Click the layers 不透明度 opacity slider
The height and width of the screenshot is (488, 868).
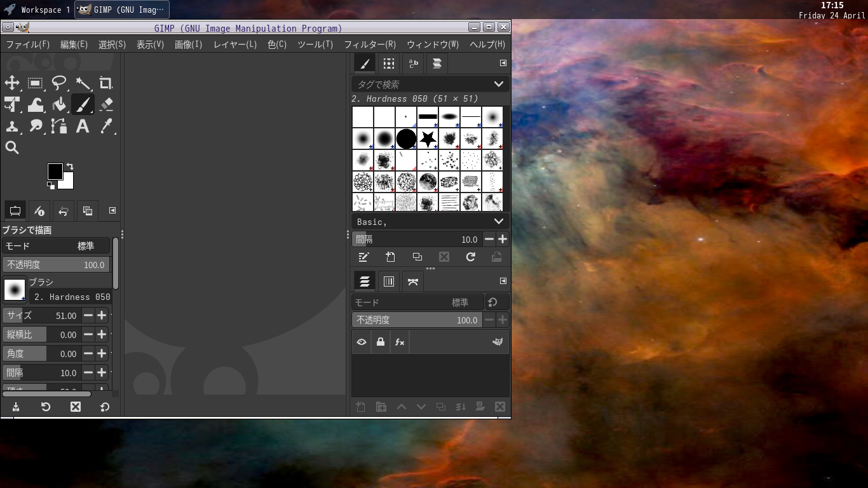tap(417, 320)
